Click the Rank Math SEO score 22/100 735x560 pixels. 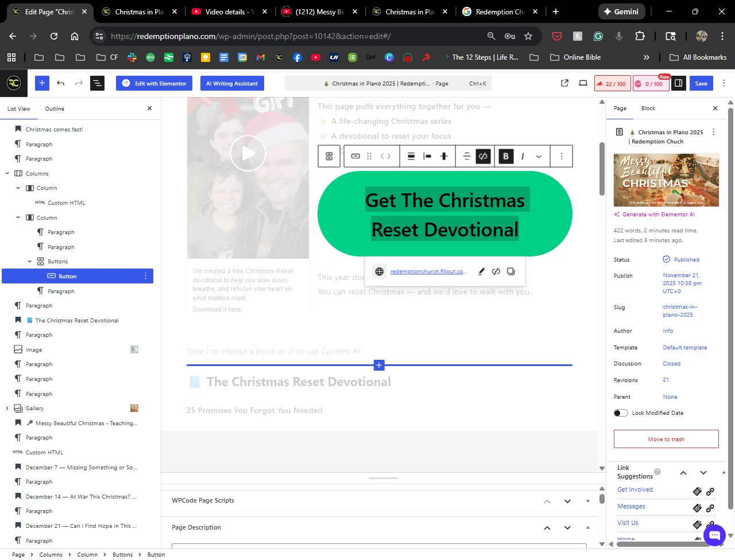(612, 84)
